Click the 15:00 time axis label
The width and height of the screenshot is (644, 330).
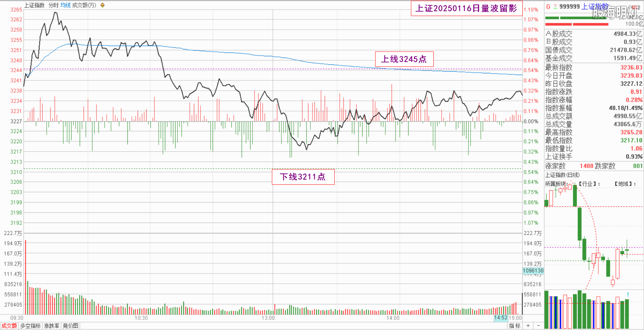click(515, 318)
